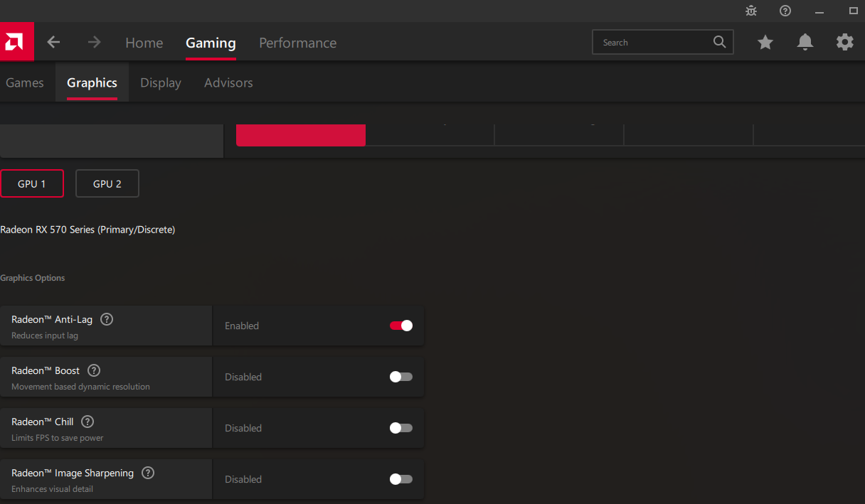The width and height of the screenshot is (865, 504).
Task: Show help for Radeon Chill
Action: point(87,422)
